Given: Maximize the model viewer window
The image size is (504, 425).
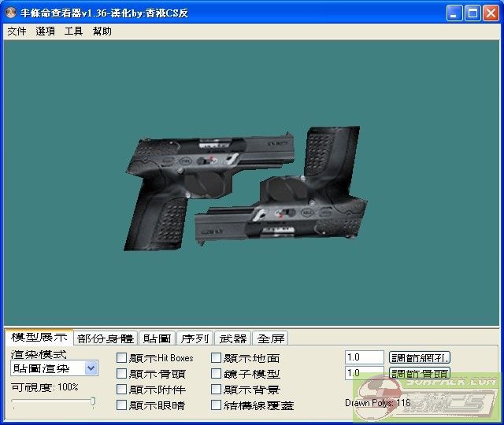Looking at the screenshot, I should coord(472,13).
